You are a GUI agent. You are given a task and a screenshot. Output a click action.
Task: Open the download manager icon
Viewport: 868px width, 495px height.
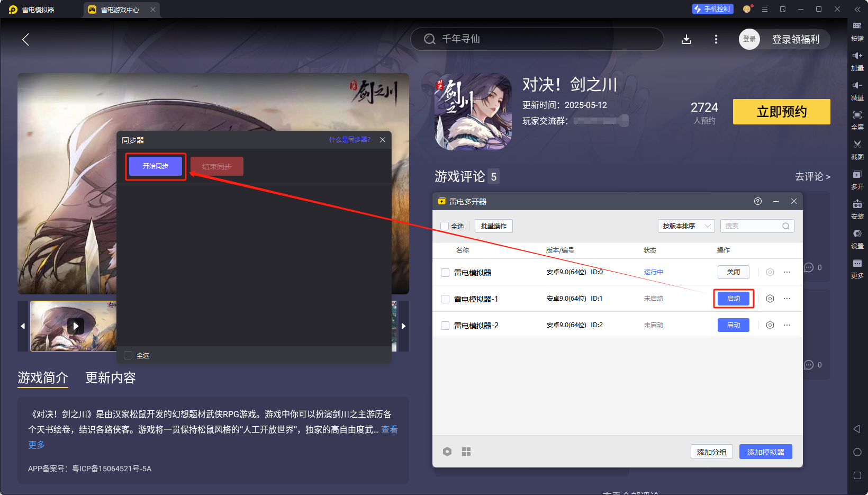(x=686, y=39)
